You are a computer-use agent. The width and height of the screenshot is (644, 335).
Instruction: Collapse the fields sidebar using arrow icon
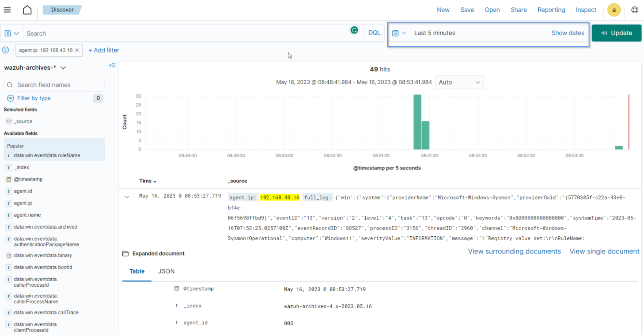[112, 65]
